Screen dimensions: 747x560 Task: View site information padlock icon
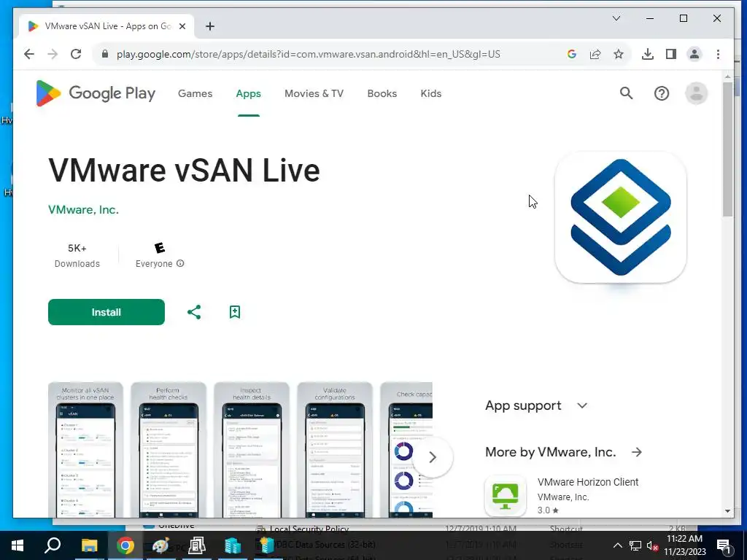[105, 54]
